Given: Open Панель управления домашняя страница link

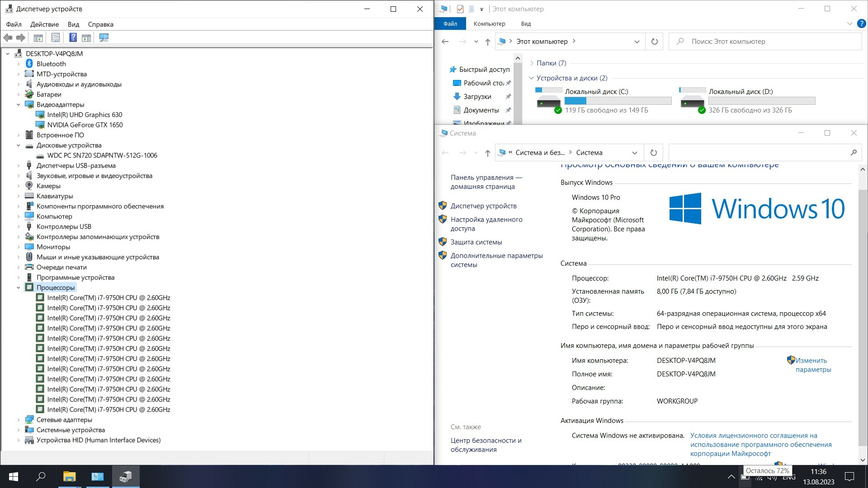Looking at the screenshot, I should point(486,182).
